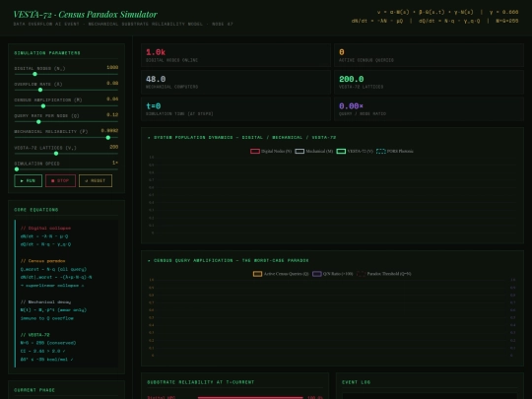
Task: Click the 200.0 VESTA-72 lattices value
Action: [x=351, y=79]
